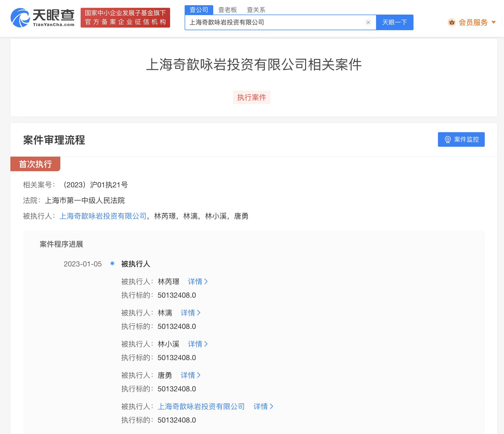Click the red 官方备案企业征信机构 banner

[125, 18]
